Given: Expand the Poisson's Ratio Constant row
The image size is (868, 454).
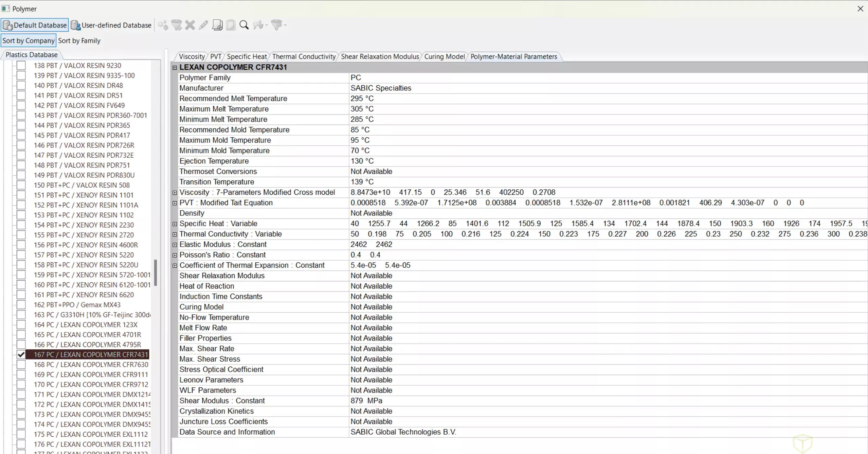Looking at the screenshot, I should [175, 255].
